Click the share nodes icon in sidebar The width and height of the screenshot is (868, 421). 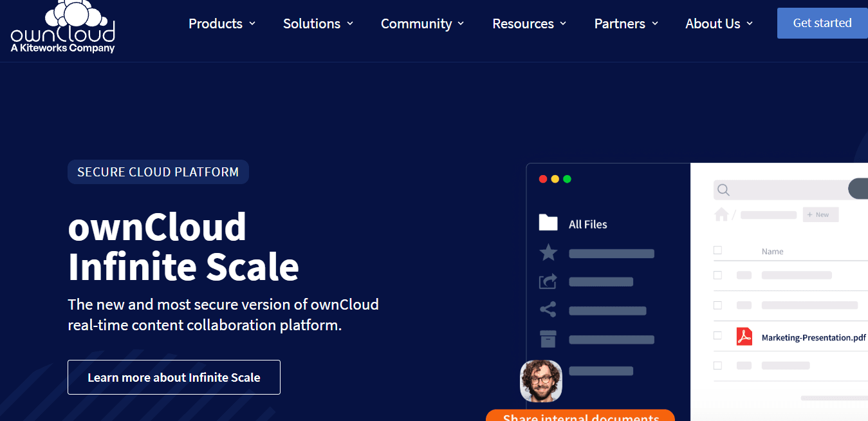pyautogui.click(x=548, y=310)
